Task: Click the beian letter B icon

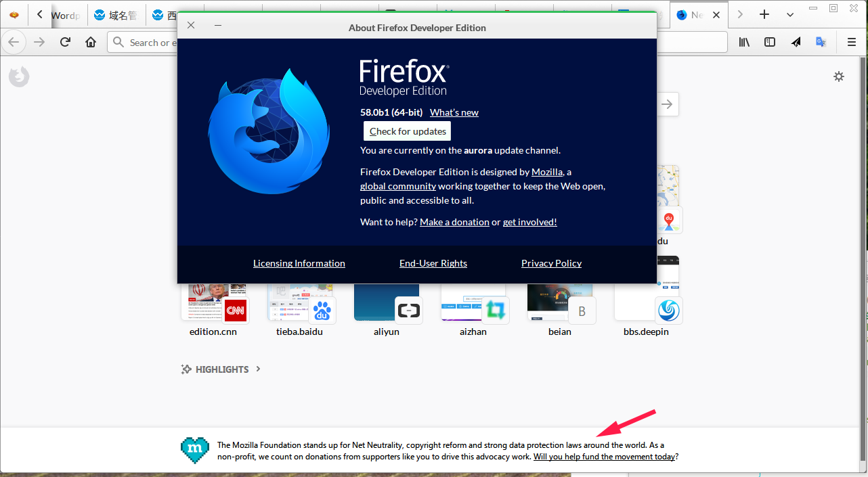Action: point(582,311)
